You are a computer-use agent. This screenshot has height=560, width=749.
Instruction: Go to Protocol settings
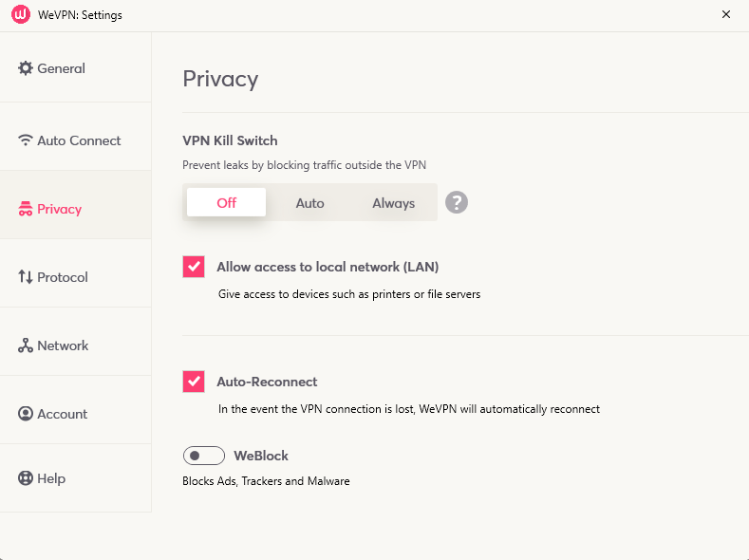[x=76, y=273]
